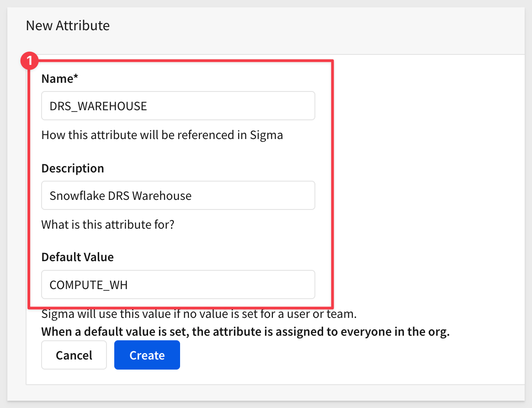The height and width of the screenshot is (408, 532).
Task: Click the Cancel button
Action: (74, 355)
